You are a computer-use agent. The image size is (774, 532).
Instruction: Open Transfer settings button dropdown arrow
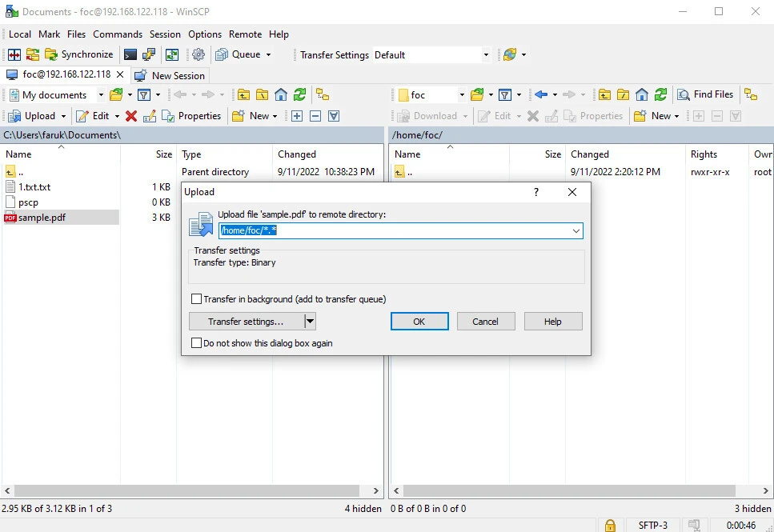click(311, 322)
